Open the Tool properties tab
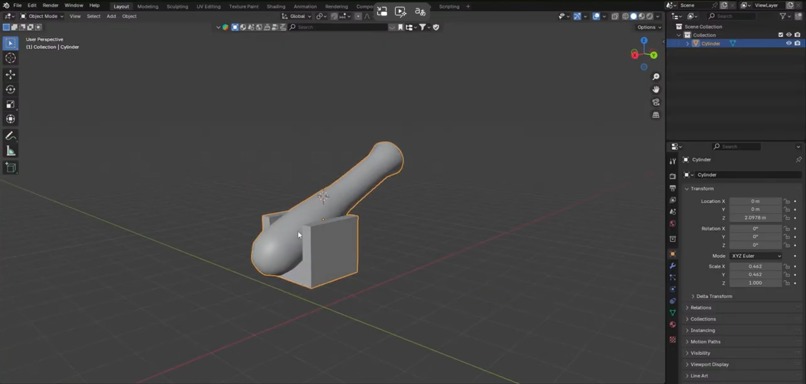 coord(672,161)
